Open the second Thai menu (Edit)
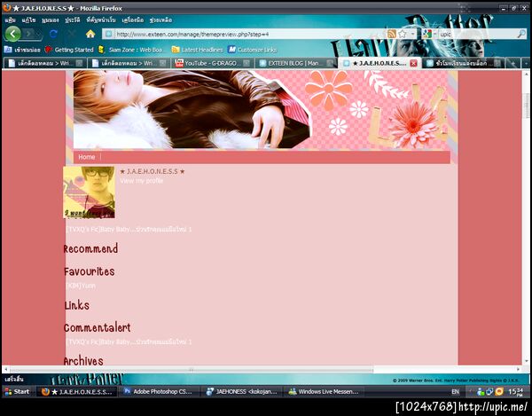Viewport: 532px width, 416px height. (x=28, y=20)
